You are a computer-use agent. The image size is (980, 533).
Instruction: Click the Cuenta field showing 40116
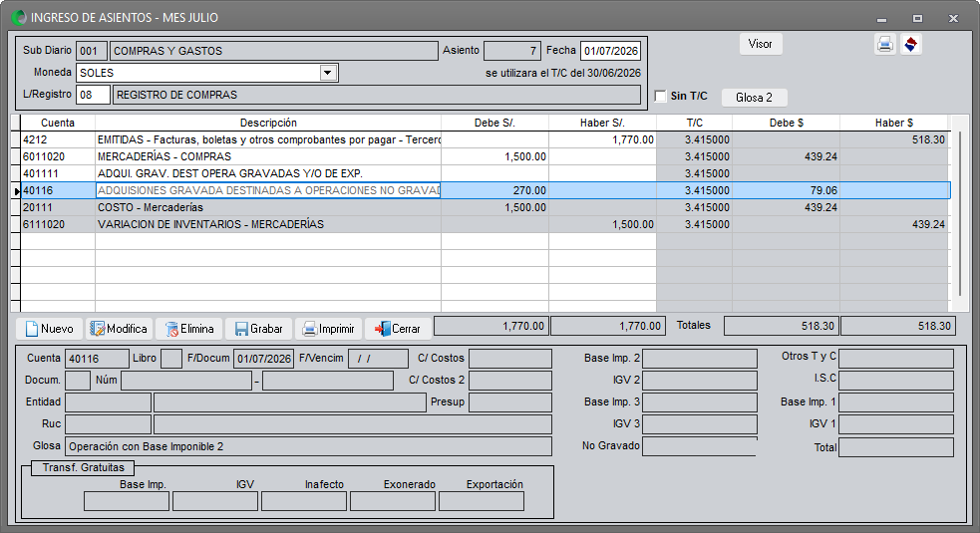pyautogui.click(x=97, y=359)
